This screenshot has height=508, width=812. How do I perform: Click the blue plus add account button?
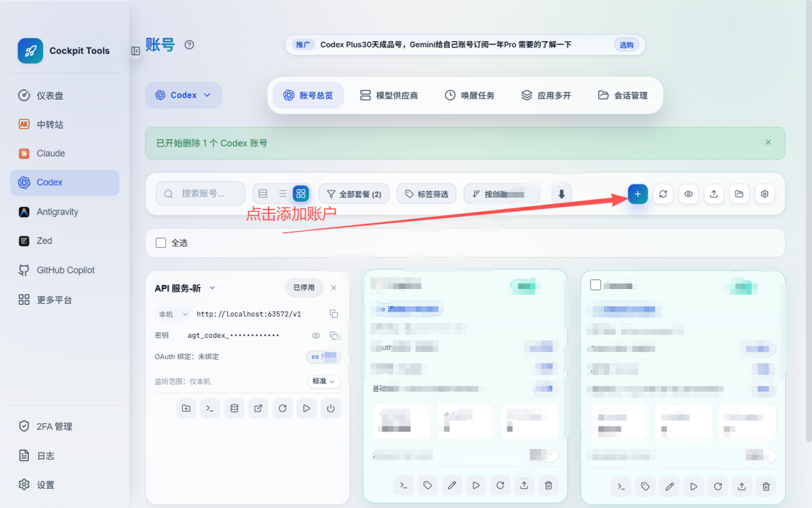pyautogui.click(x=637, y=194)
